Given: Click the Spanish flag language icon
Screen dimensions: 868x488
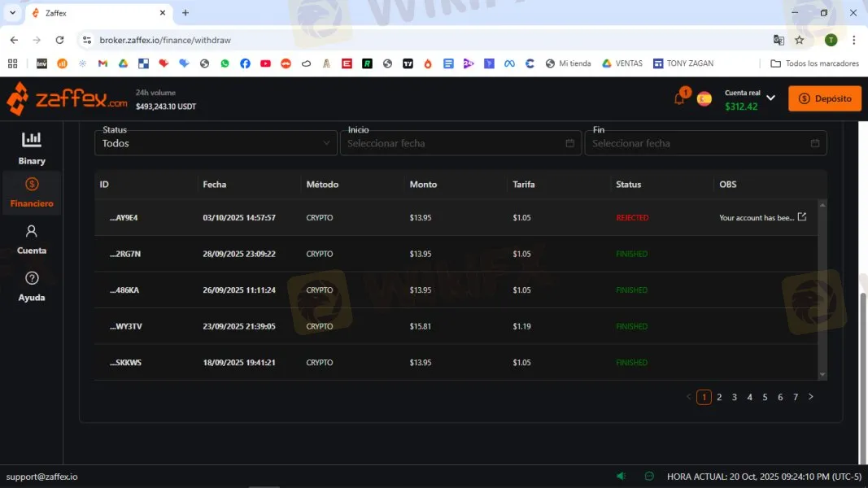Looking at the screenshot, I should coord(704,98).
